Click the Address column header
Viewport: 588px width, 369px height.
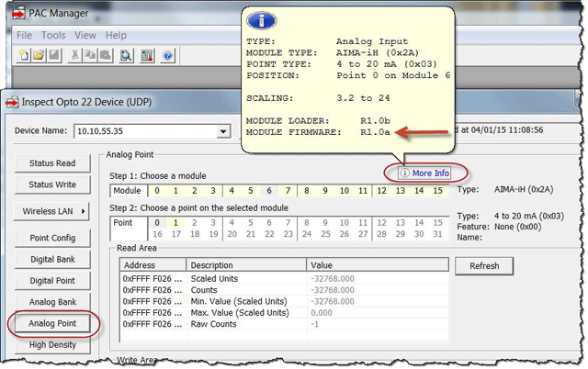pos(153,265)
